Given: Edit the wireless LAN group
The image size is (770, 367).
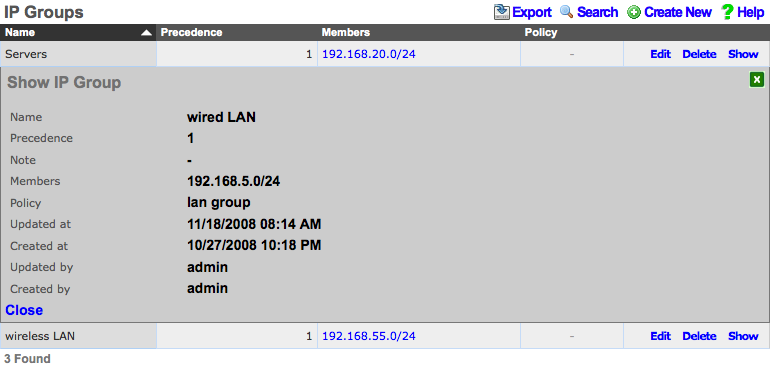Looking at the screenshot, I should coord(660,336).
